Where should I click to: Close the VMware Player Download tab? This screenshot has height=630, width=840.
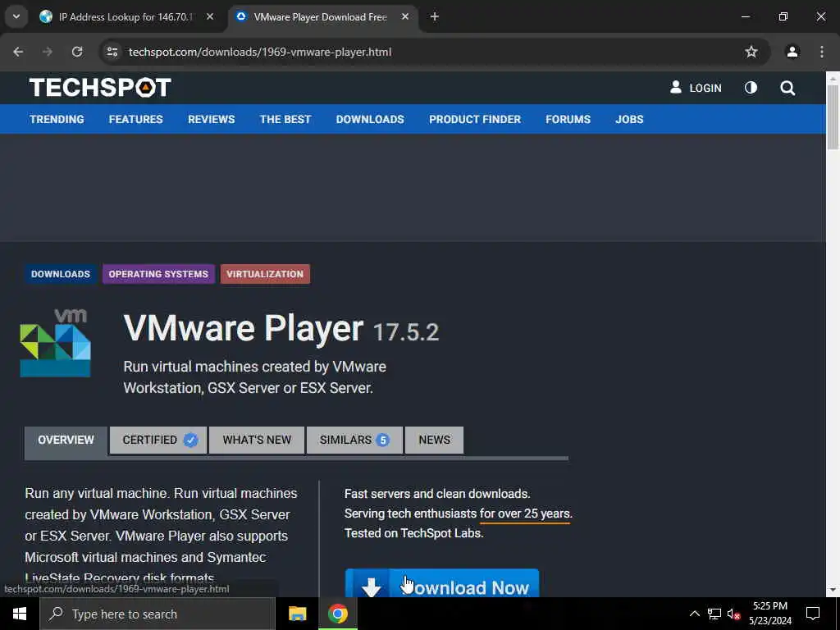click(x=405, y=16)
